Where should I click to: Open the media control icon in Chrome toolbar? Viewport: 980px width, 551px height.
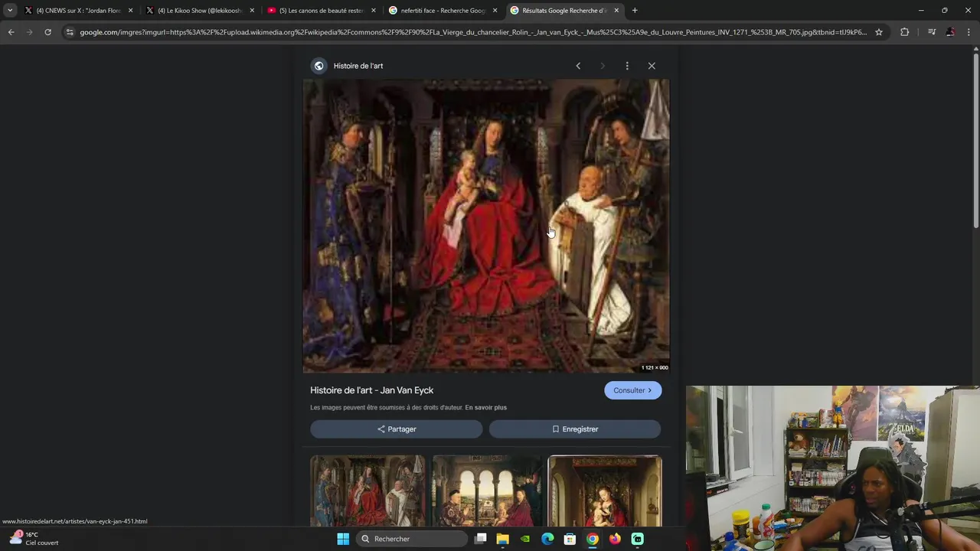(x=932, y=32)
